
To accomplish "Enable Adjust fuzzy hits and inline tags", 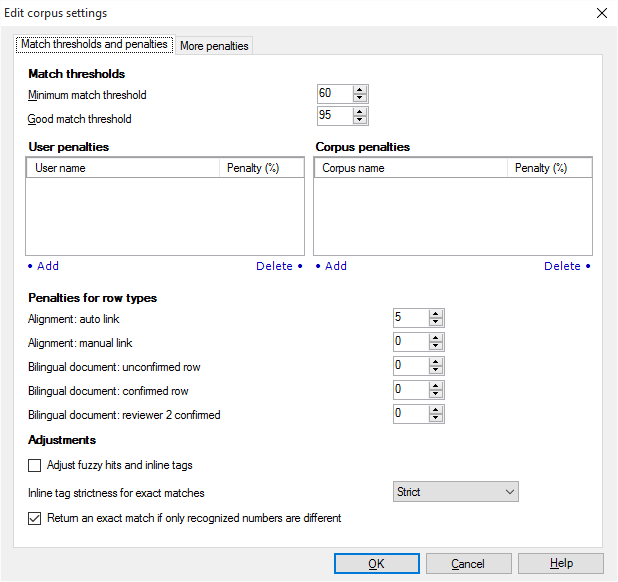I will pyautogui.click(x=35, y=465).
